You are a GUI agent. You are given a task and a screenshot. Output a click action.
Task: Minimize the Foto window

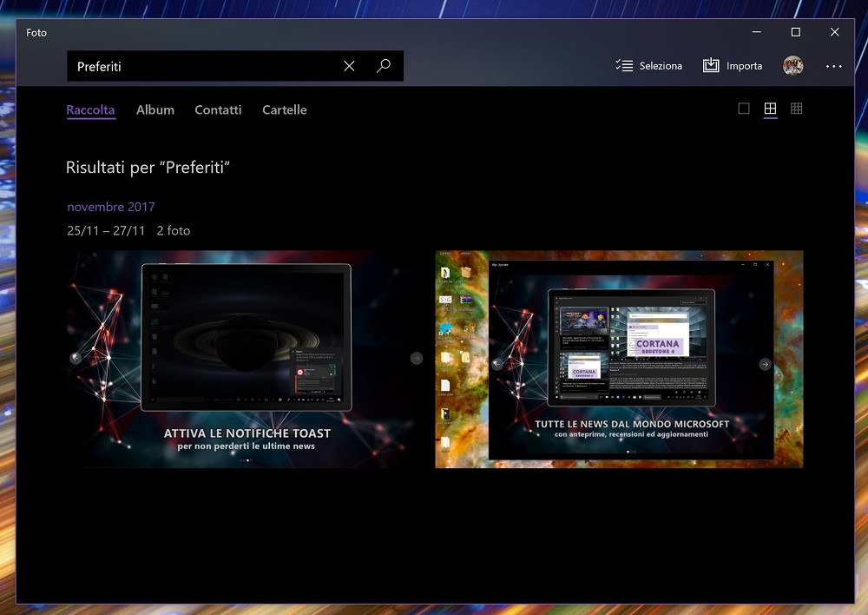pyautogui.click(x=757, y=32)
